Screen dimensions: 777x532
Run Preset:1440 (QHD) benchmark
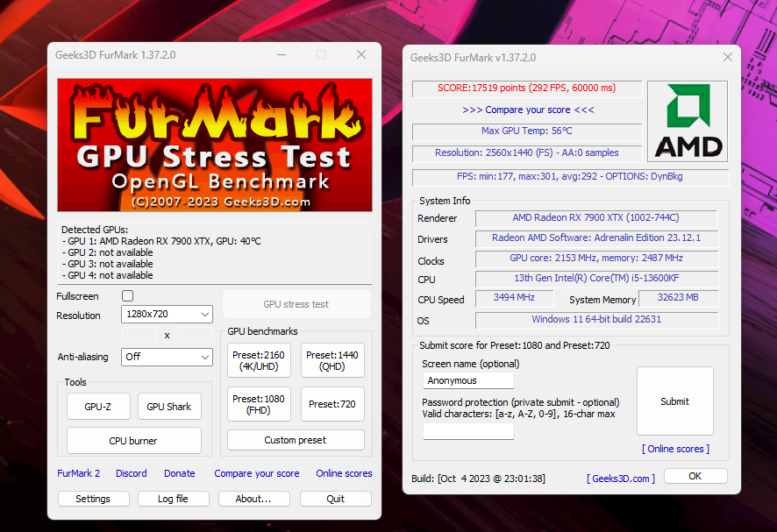pos(332,360)
